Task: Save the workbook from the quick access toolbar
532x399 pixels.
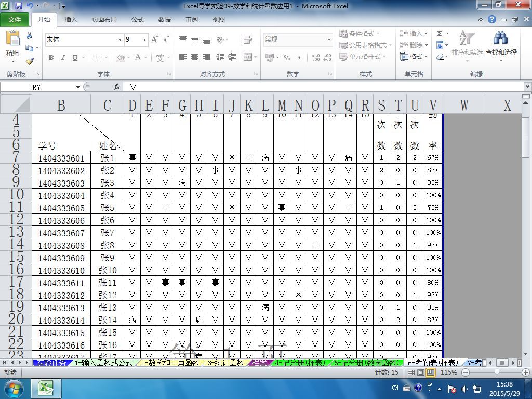Action: click(x=19, y=6)
